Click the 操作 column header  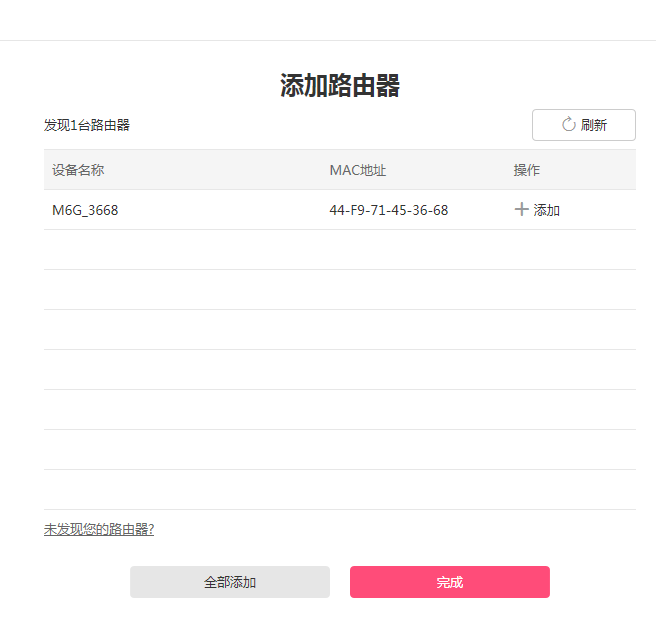pyautogui.click(x=527, y=170)
